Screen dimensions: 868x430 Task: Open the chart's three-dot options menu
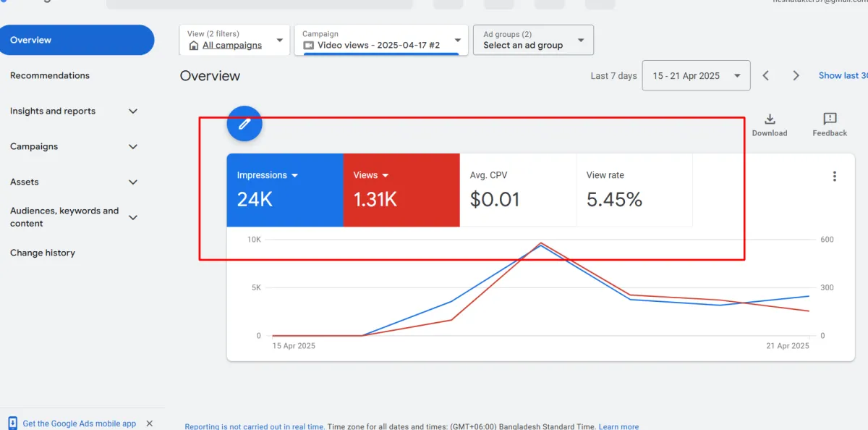click(835, 177)
